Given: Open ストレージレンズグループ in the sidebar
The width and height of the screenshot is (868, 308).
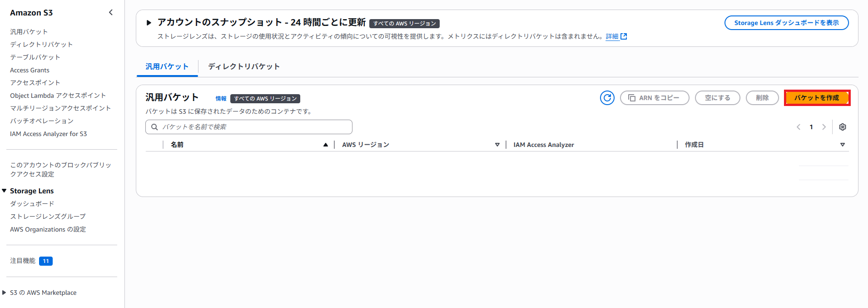Looking at the screenshot, I should [x=48, y=217].
